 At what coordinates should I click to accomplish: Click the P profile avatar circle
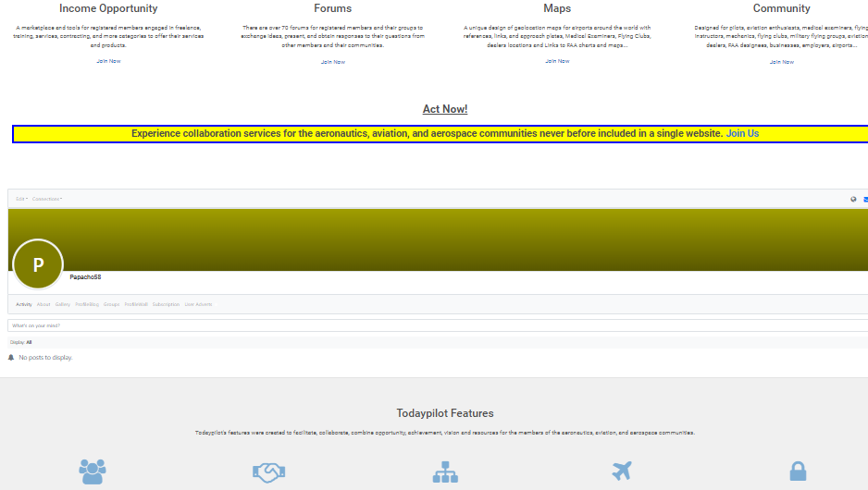pyautogui.click(x=38, y=264)
